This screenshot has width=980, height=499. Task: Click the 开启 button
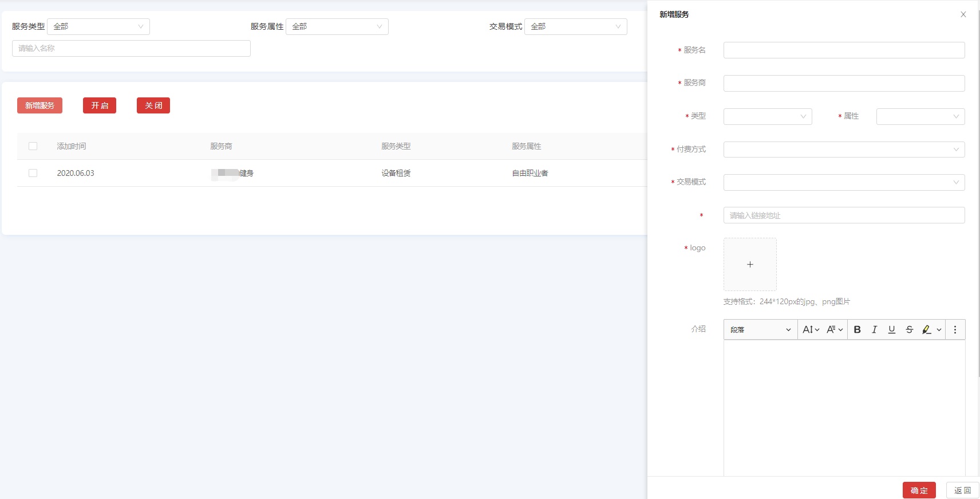[x=100, y=105]
